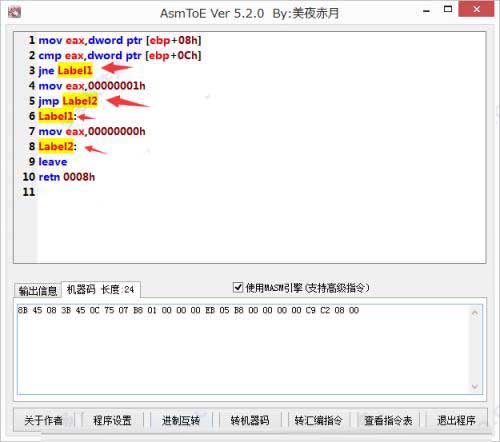Image resolution: width=500 pixels, height=442 pixels.
Task: Click the AsmToE app icon in title bar
Action: click(x=14, y=13)
